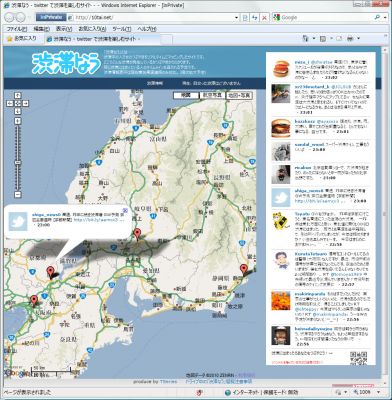Switch map to 地図 standard view
This screenshot has height=400, width=392.
pyautogui.click(x=186, y=95)
